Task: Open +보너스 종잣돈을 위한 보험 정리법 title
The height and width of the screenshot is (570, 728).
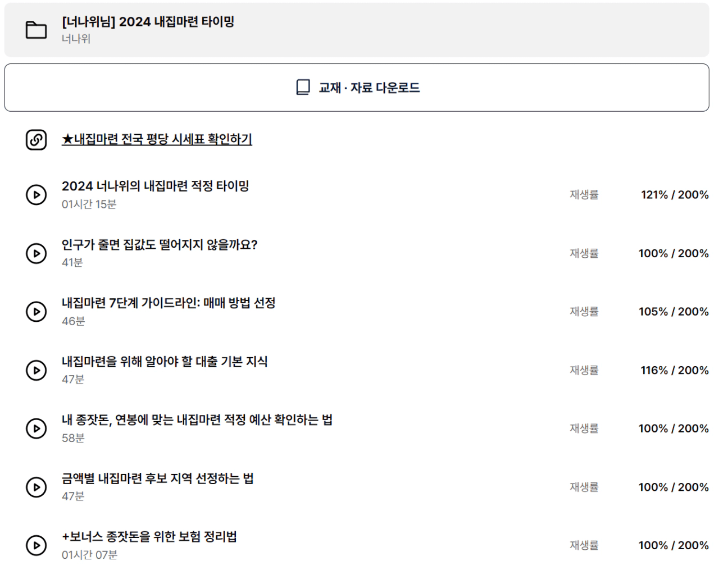Action: click(x=149, y=537)
